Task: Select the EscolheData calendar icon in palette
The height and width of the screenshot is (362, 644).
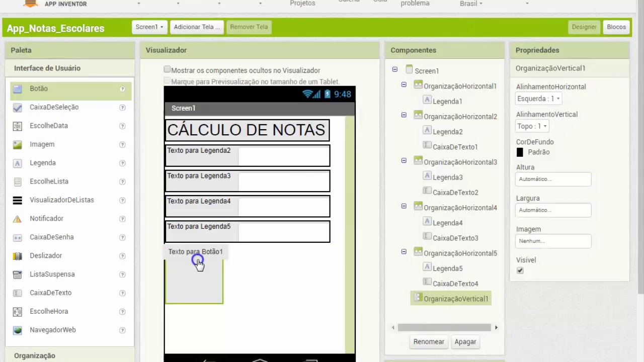Action: click(x=18, y=126)
